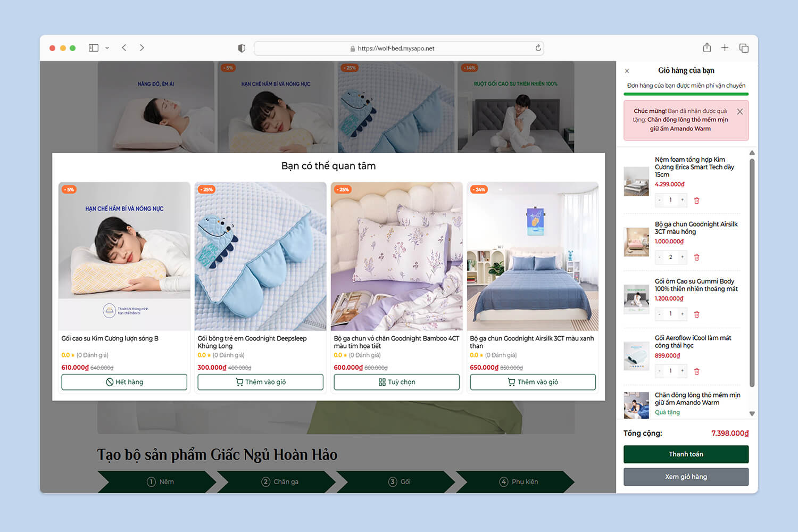Add Gối bông trẻ em Deepsleep to cart

click(260, 382)
